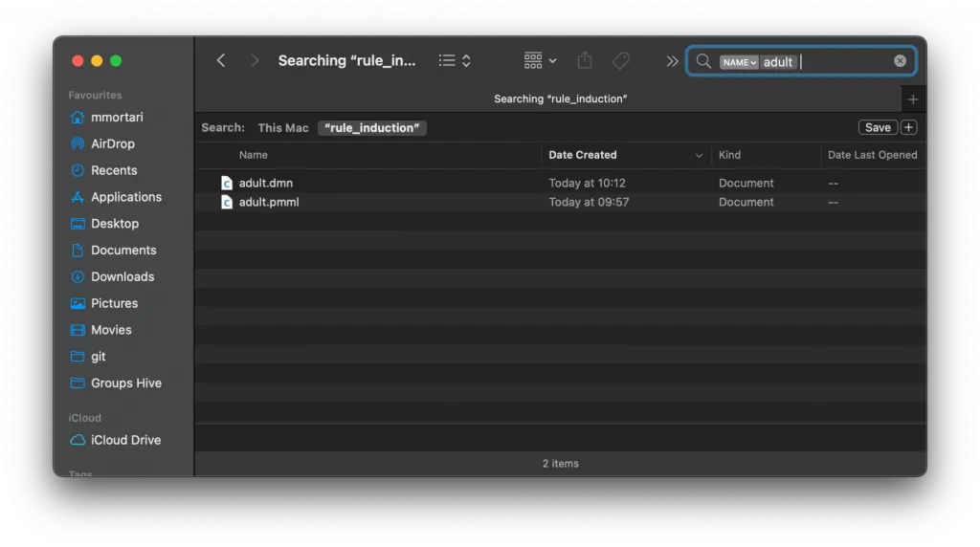
Task: Click the Share toolbar icon
Action: [x=585, y=60]
